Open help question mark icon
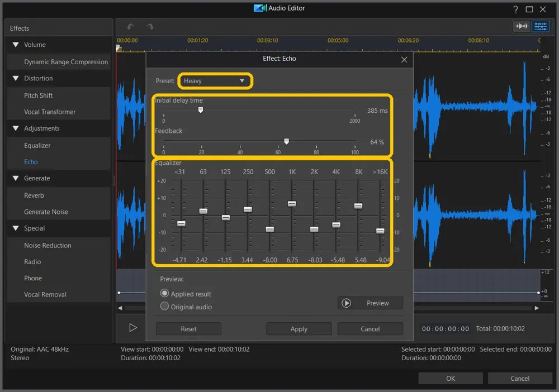This screenshot has height=392, width=559. 515,9
